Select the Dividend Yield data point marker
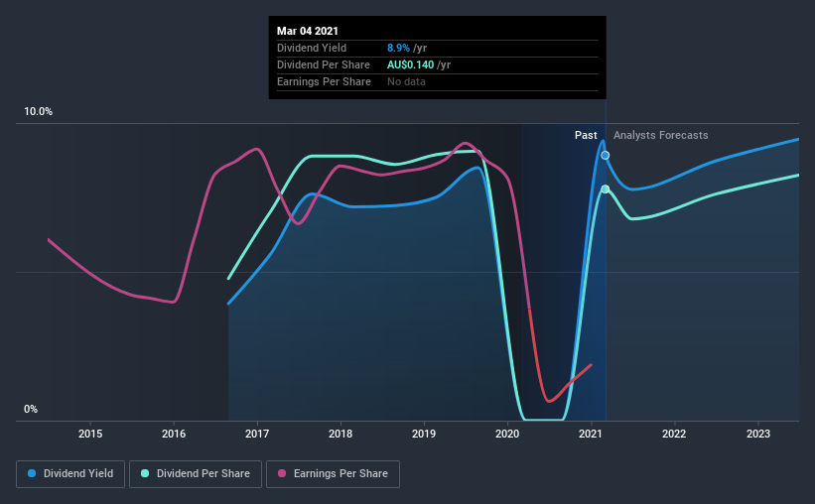The image size is (815, 504). click(605, 156)
